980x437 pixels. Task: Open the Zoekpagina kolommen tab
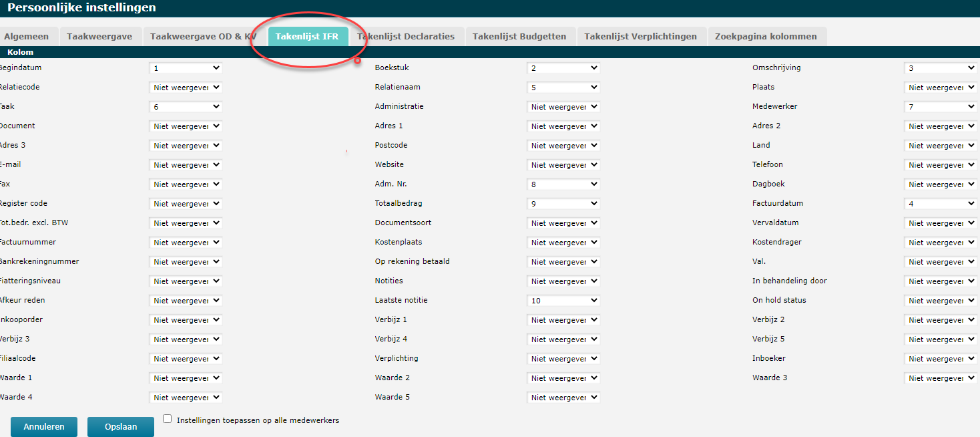pyautogui.click(x=766, y=37)
